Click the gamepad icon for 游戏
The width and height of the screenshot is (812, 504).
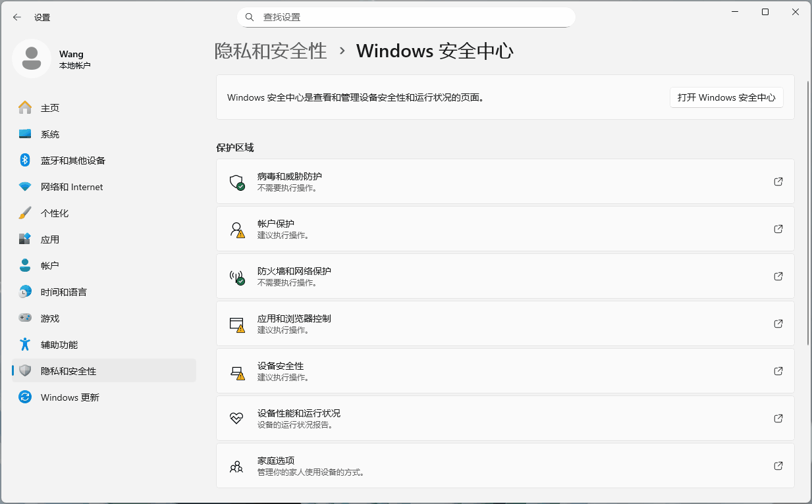tap(25, 318)
